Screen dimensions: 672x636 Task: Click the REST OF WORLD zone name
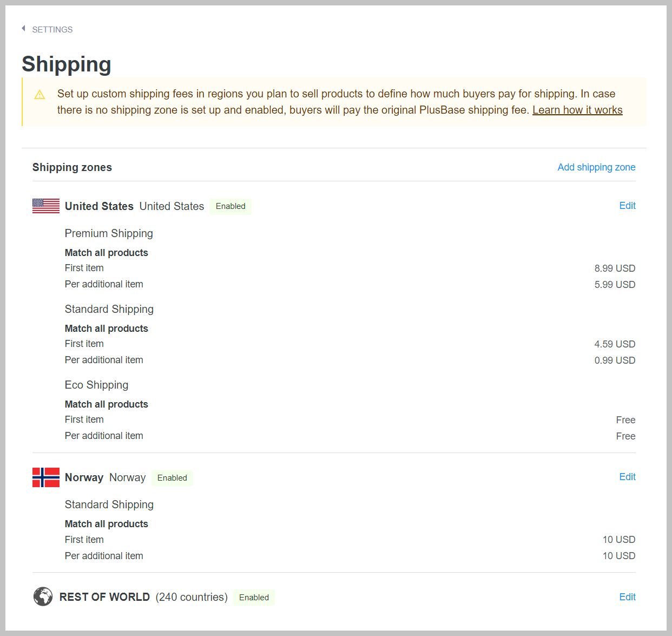click(104, 597)
